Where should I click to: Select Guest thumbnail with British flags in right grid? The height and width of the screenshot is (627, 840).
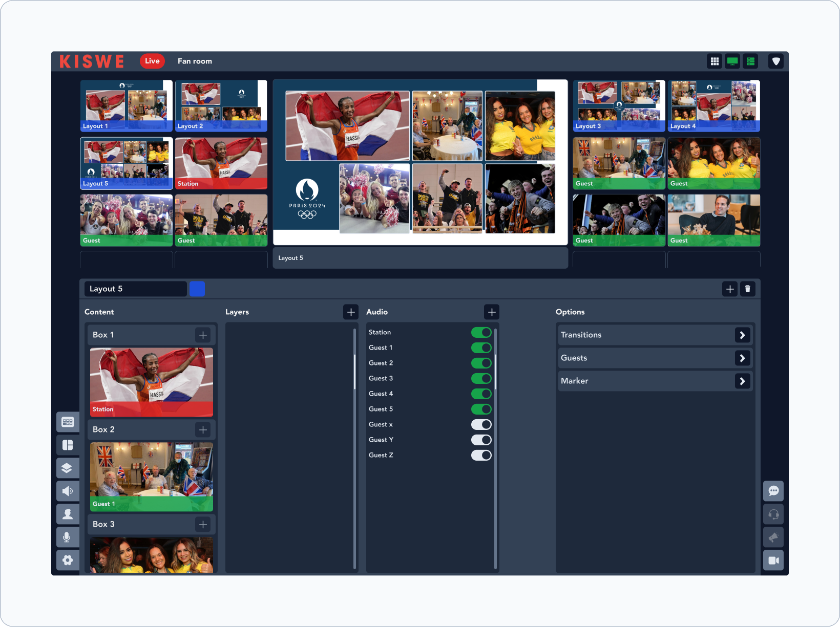(x=619, y=163)
